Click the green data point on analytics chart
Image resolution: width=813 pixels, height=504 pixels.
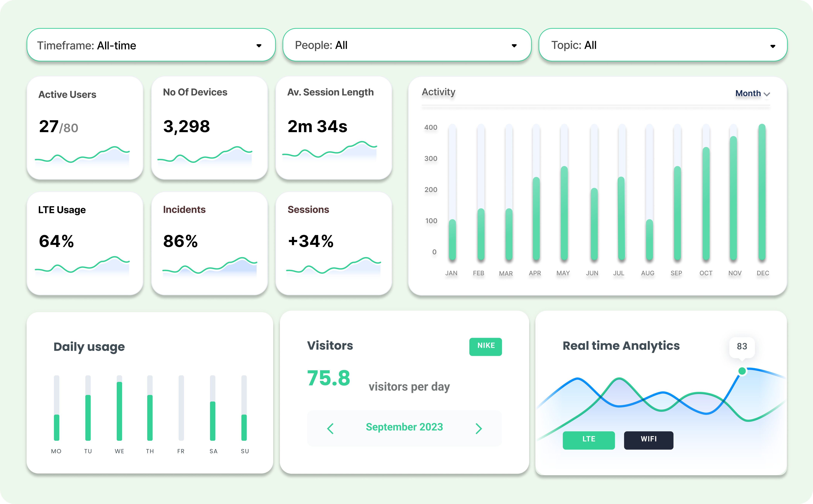(742, 371)
